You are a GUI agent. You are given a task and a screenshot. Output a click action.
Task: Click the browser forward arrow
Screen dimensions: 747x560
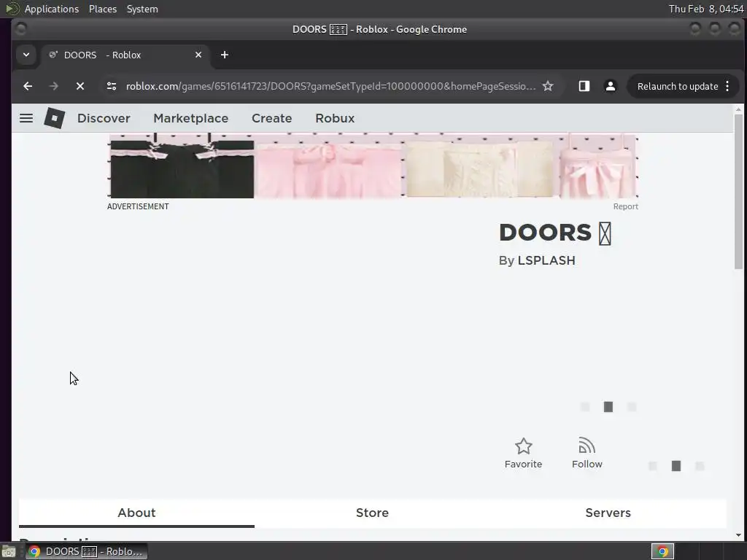click(54, 86)
